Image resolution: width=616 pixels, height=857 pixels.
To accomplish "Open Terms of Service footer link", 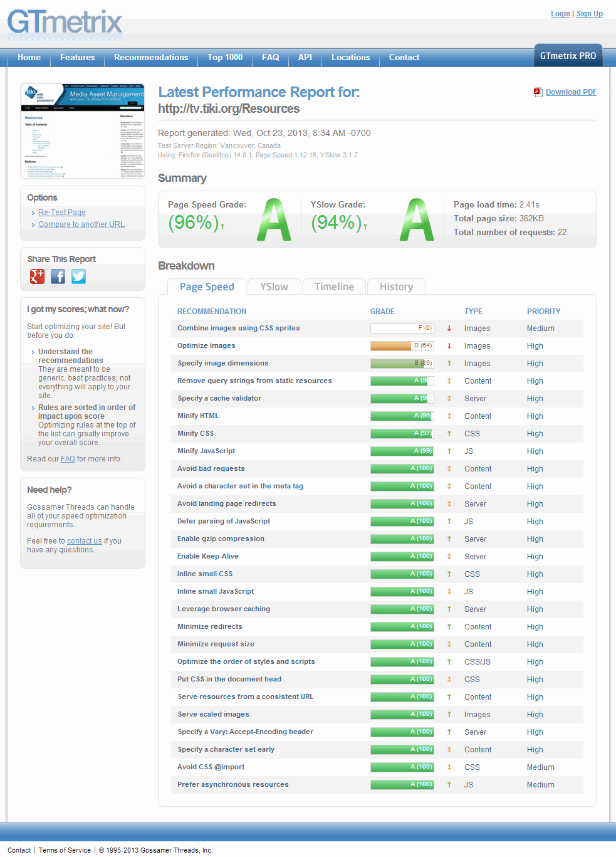I will [x=65, y=850].
